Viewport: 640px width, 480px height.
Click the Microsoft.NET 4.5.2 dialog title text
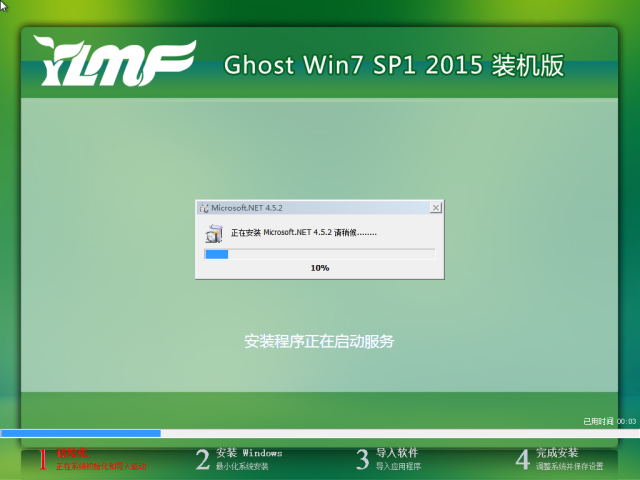tap(247, 208)
